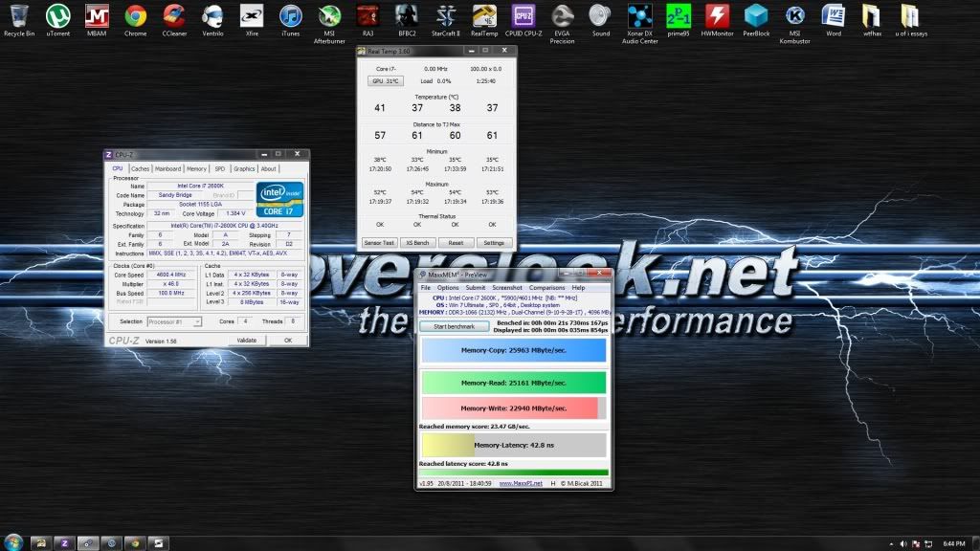Viewport: 980px width, 551px height.
Task: Click the Memory-Write result bar
Action: click(514, 408)
